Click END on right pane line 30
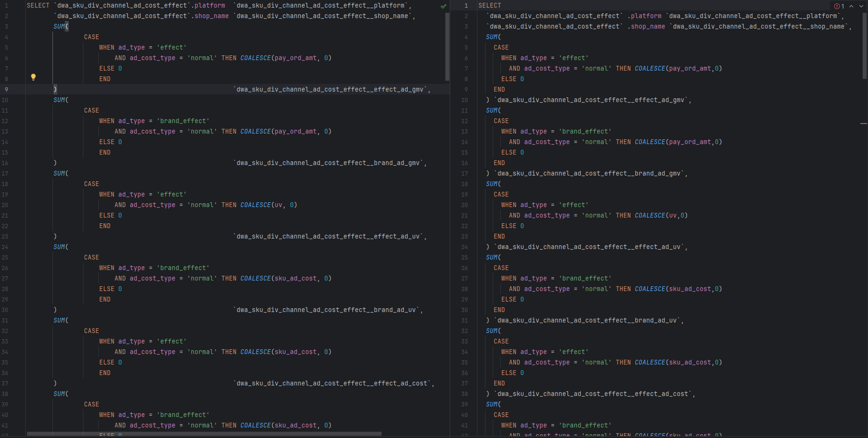Screen dimensions: 868x438 coord(499,310)
